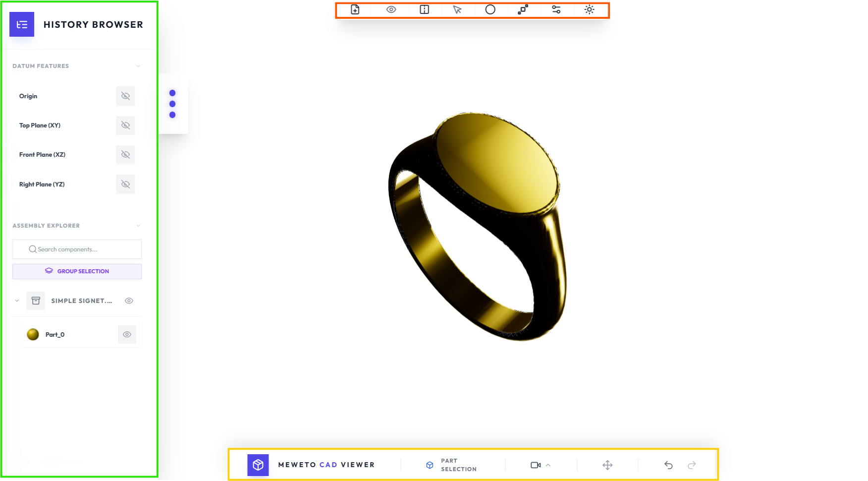Click the gold material swatch of Part_0
The height and width of the screenshot is (481, 868).
click(x=33, y=335)
